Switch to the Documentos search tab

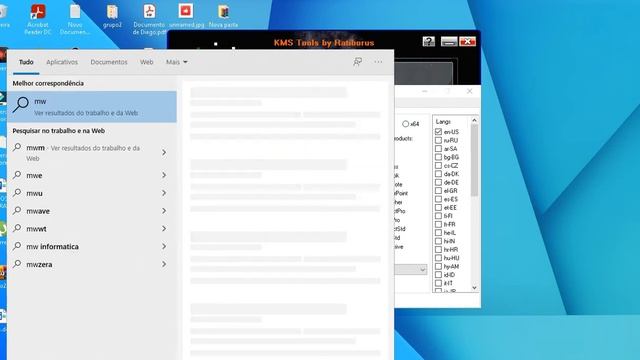click(109, 62)
